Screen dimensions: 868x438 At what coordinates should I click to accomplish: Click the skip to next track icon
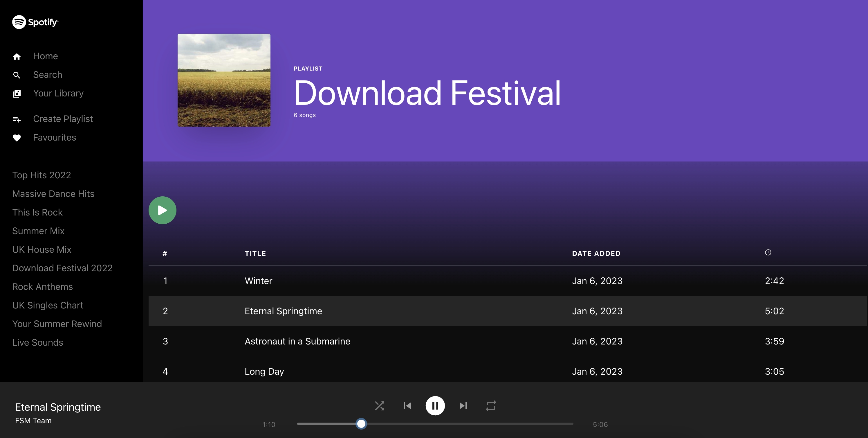463,405
